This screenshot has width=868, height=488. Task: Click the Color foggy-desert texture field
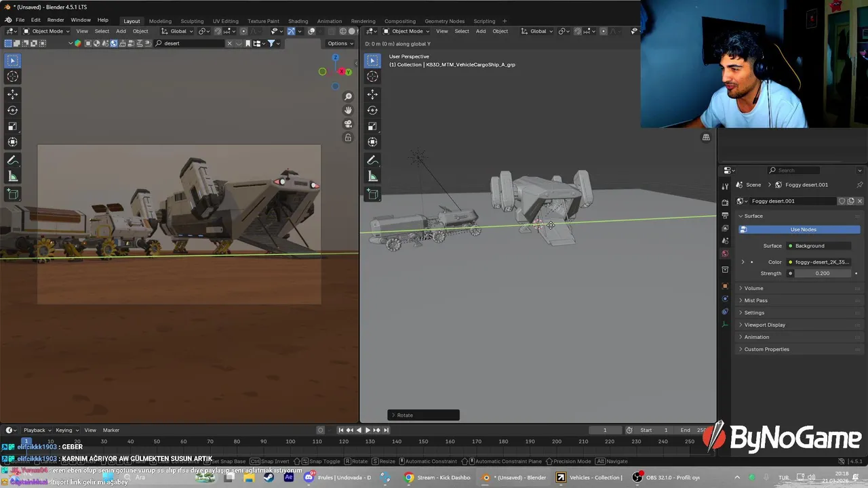(x=819, y=262)
